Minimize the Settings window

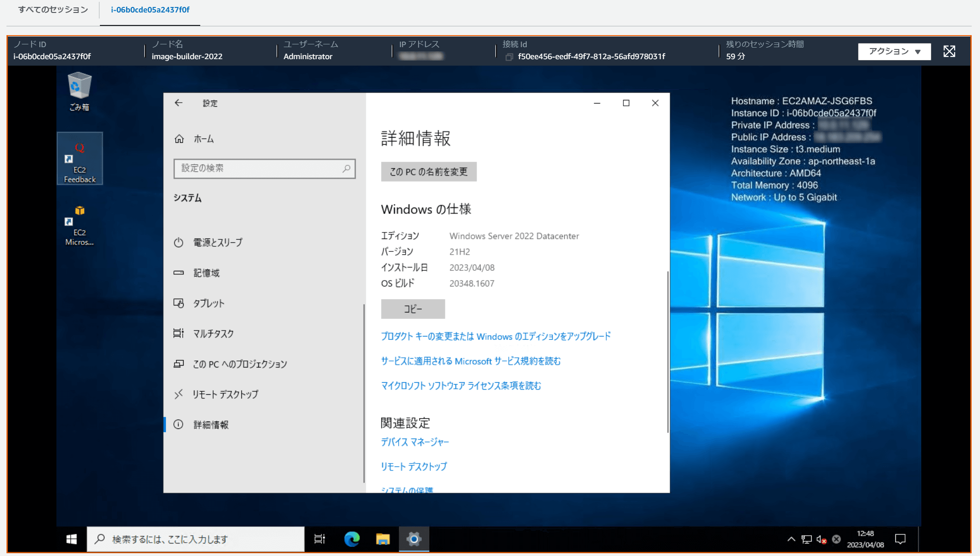[597, 103]
